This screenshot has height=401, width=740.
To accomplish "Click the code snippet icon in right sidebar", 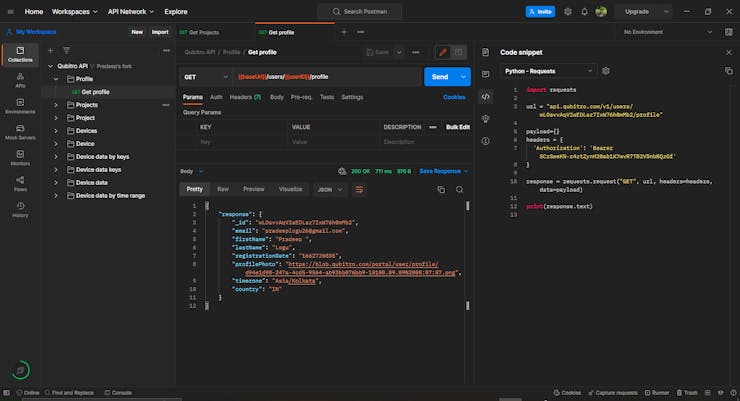I will 486,96.
